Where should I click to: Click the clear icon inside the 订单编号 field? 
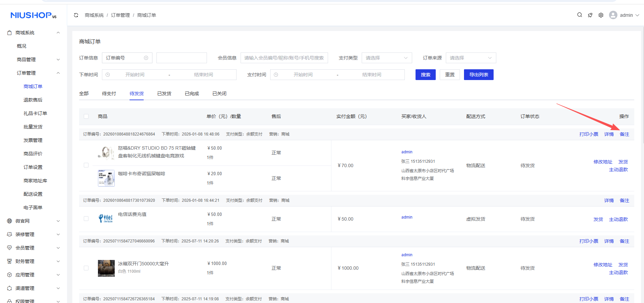[146, 58]
